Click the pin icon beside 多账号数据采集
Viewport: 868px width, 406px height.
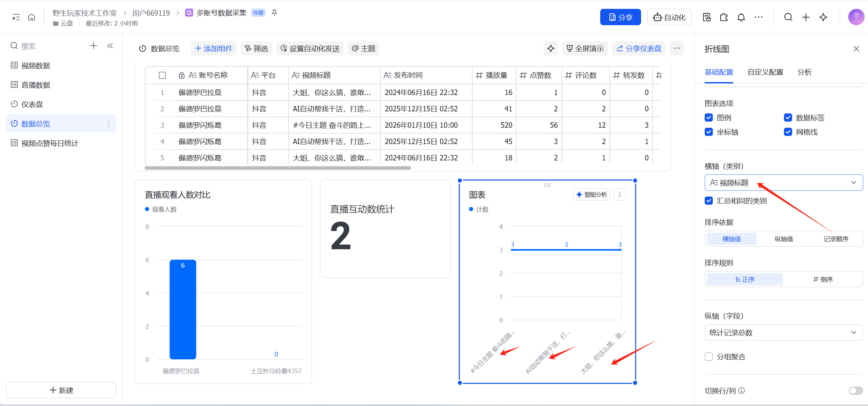pyautogui.click(x=274, y=13)
